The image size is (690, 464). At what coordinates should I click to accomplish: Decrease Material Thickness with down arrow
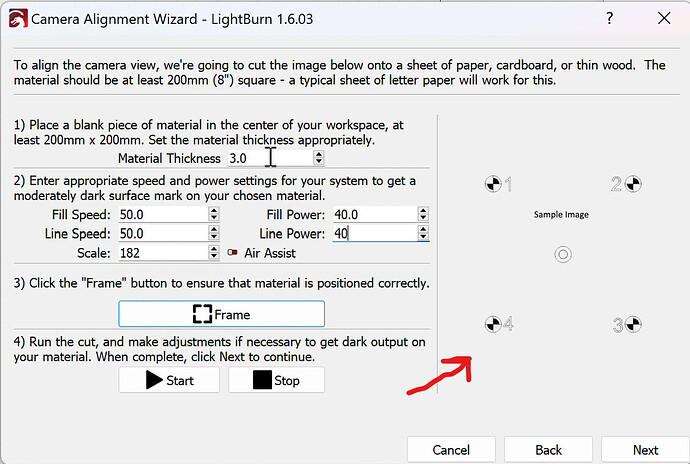pos(319,162)
